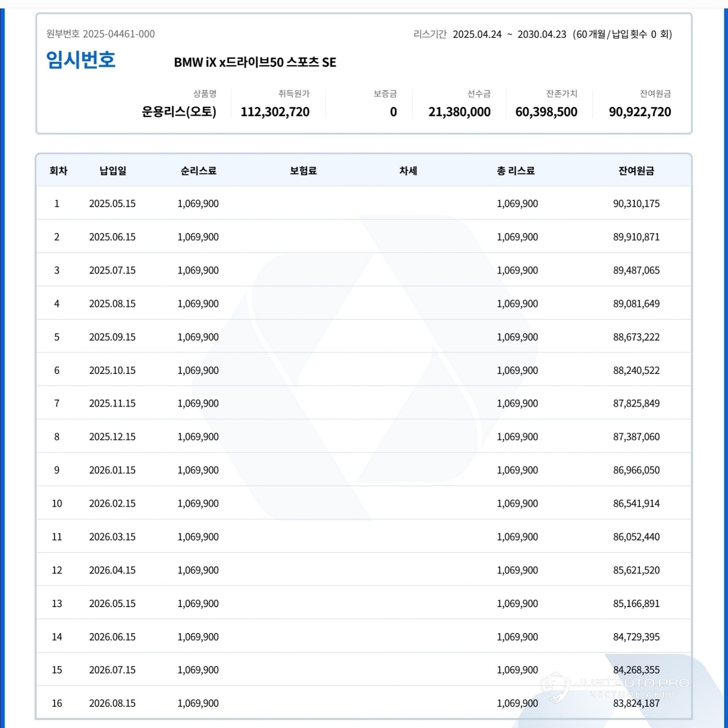
Task: Select balance 86,541,914
Action: point(636,503)
